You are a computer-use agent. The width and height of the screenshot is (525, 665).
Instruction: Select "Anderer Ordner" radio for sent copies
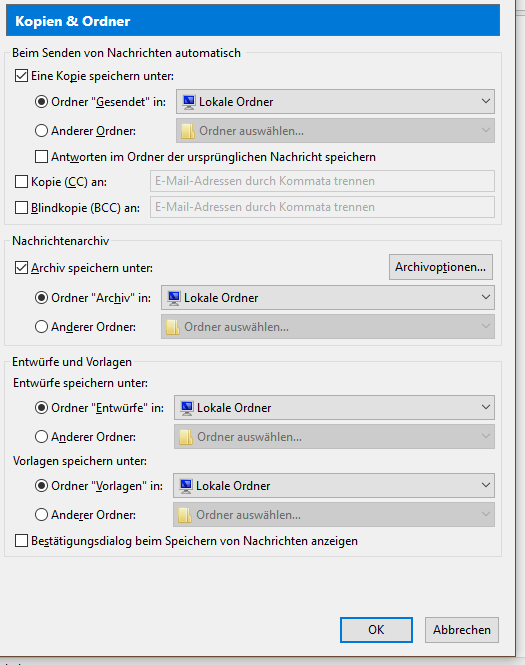click(x=41, y=131)
